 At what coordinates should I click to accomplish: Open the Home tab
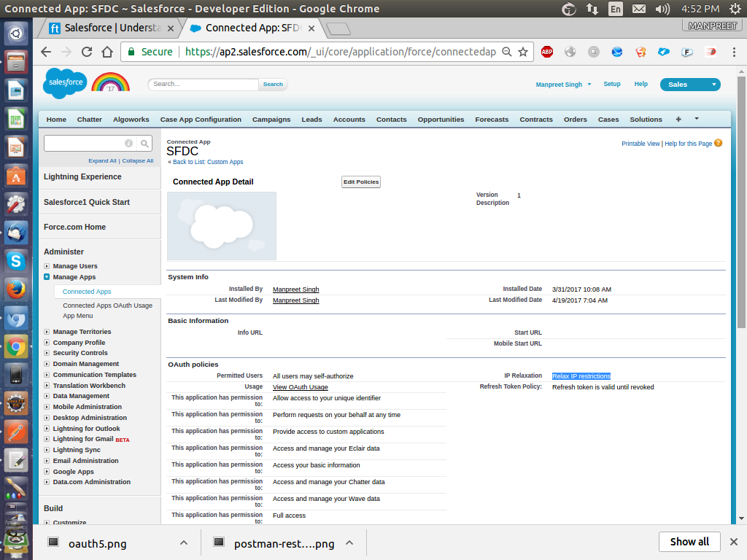pyautogui.click(x=56, y=120)
